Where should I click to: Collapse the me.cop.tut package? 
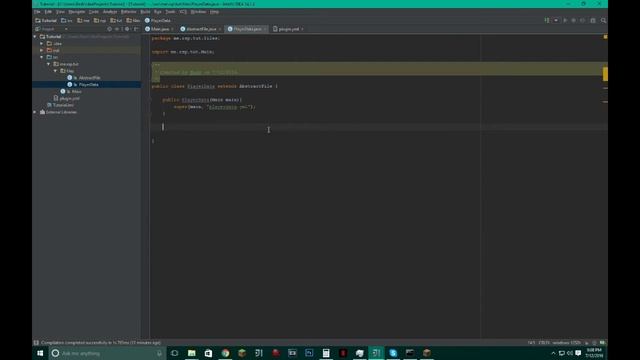49,64
